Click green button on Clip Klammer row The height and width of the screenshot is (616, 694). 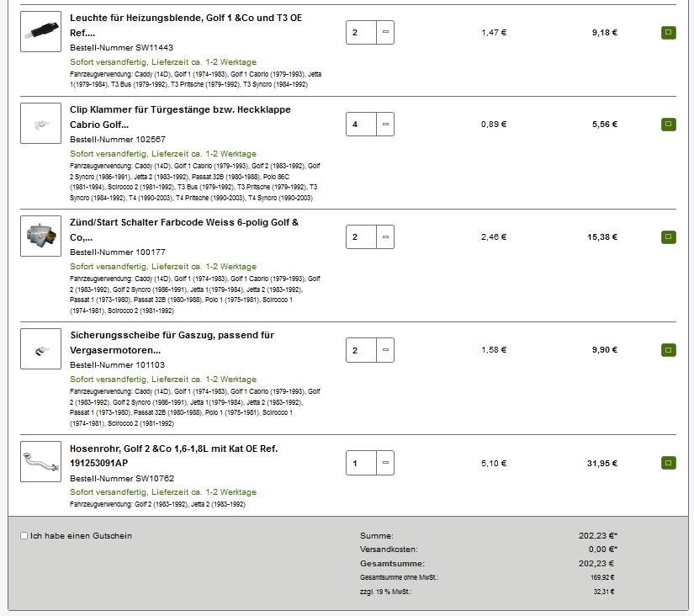pyautogui.click(x=669, y=125)
